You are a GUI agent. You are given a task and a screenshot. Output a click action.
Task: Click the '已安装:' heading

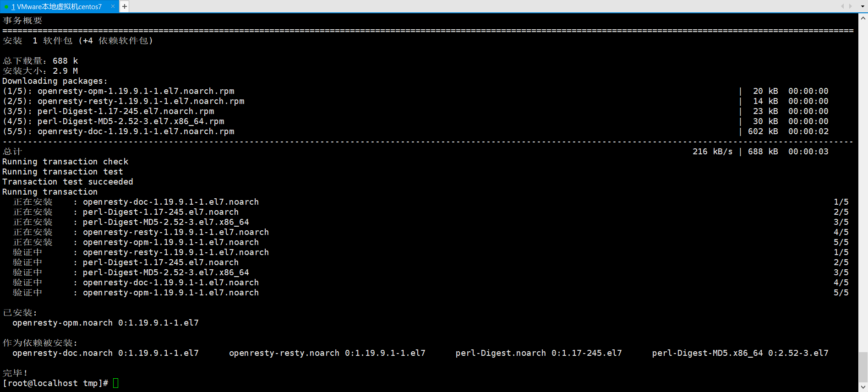[20, 313]
